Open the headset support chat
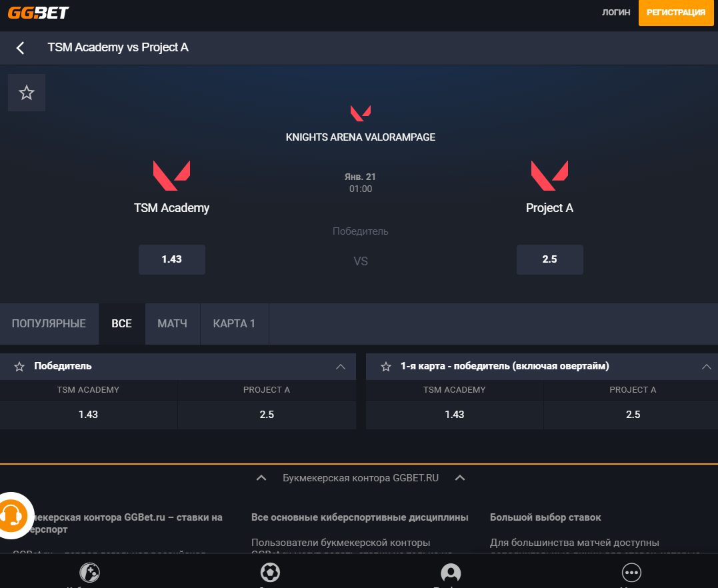The image size is (718, 588). click(12, 515)
